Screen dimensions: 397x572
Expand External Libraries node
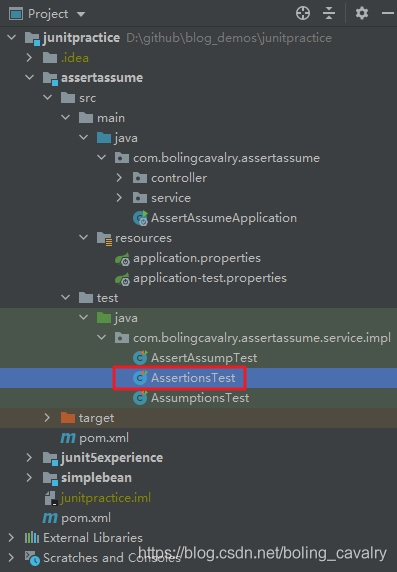coord(11,537)
